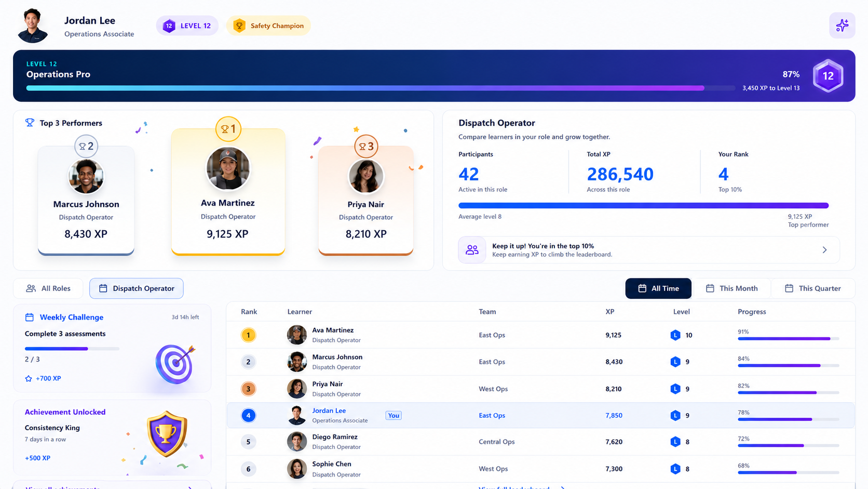Screen dimensions: 868x489
Task: Click the 9,125 XP on Ava's podium card
Action: pos(227,234)
